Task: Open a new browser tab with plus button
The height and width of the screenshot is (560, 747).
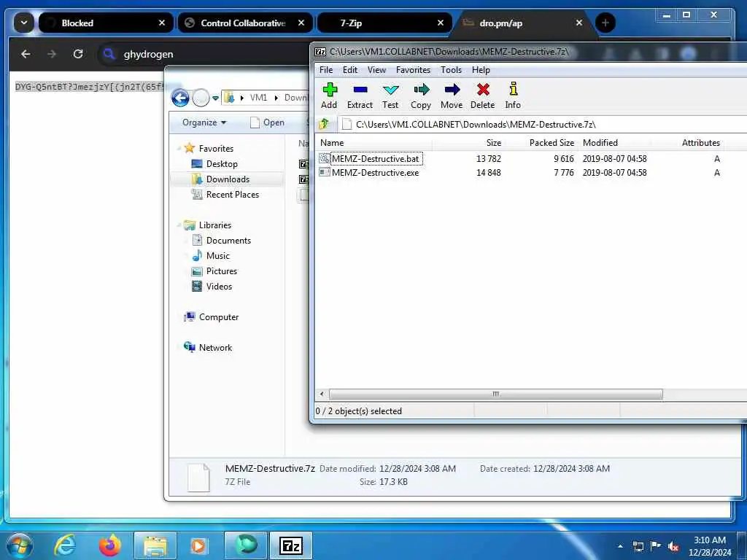Action: click(605, 23)
